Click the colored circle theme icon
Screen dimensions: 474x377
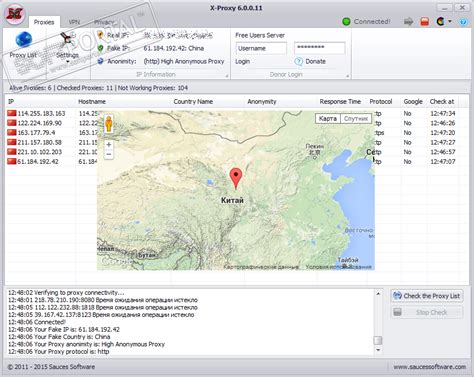pyautogui.click(x=440, y=22)
